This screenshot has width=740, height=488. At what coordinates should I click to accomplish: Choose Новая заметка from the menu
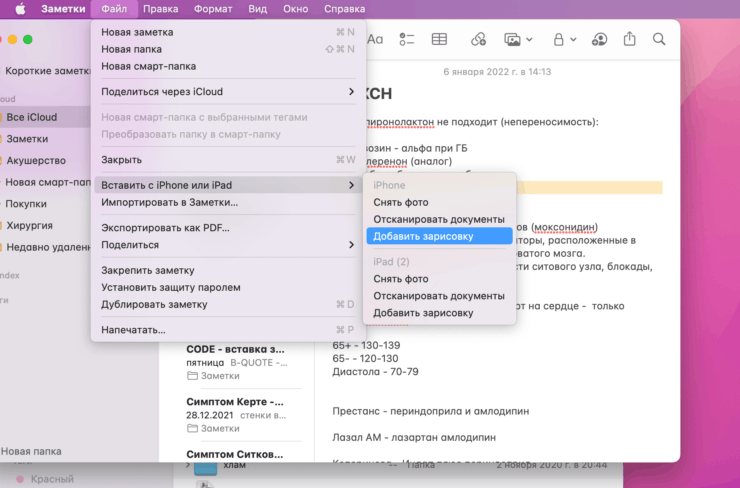228,32
